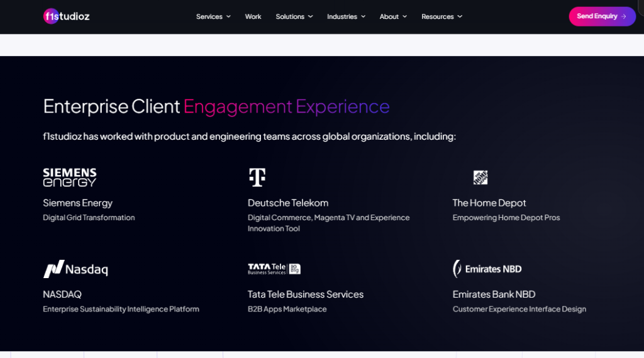Click the Digital Grid Transformation text
The image size is (644, 358).
89,218
